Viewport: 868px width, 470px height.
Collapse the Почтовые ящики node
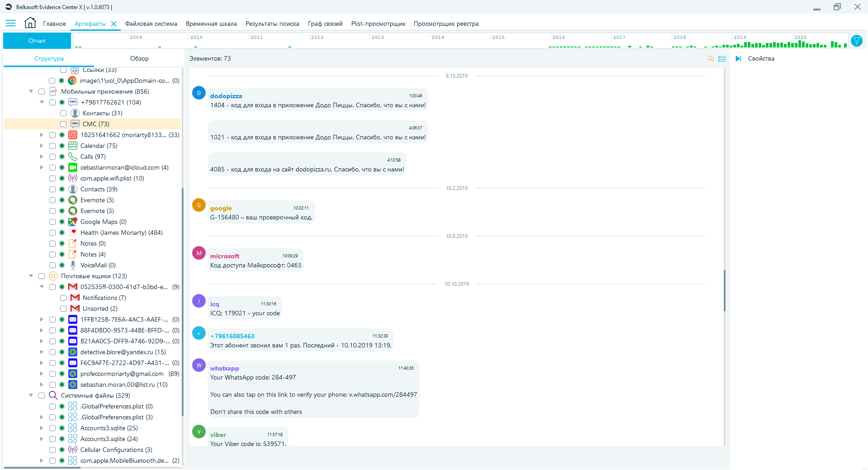[31, 276]
